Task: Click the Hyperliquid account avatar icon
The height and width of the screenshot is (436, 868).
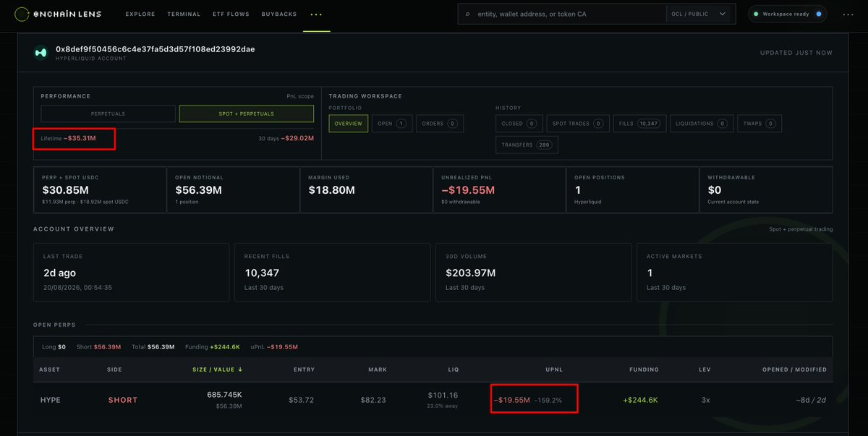Action: click(x=41, y=52)
